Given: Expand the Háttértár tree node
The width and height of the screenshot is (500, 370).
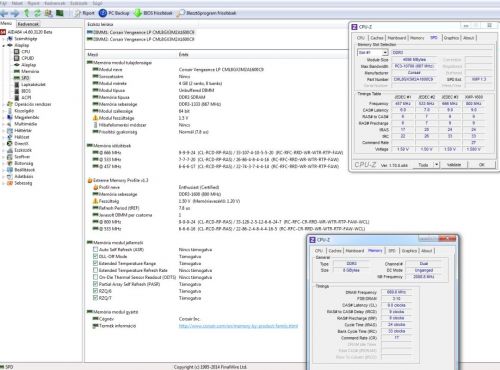Looking at the screenshot, I should [4, 131].
